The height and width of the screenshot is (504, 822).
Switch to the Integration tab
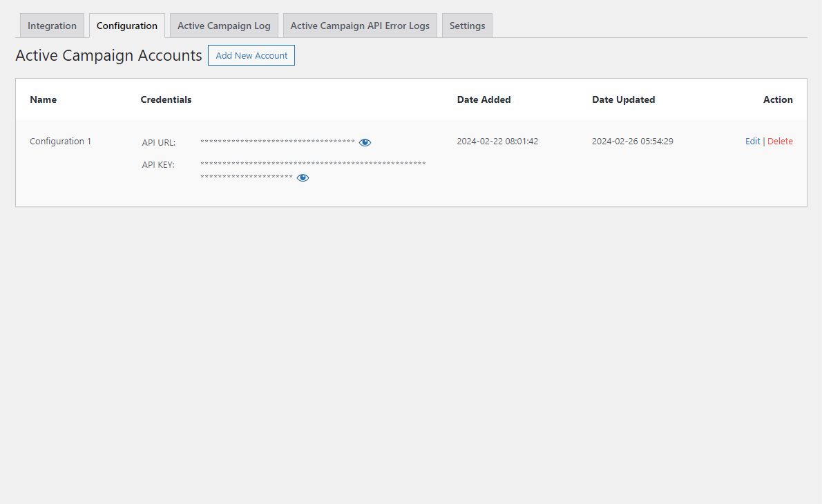point(52,26)
